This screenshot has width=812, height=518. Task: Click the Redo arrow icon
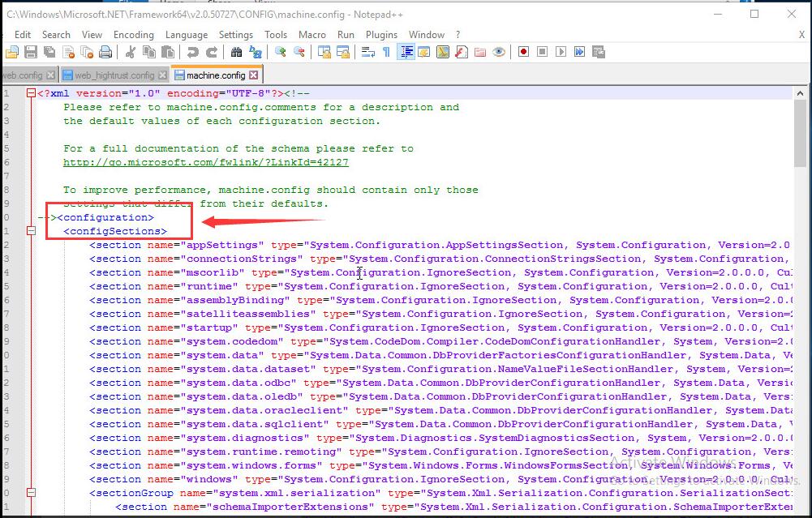click(x=211, y=51)
